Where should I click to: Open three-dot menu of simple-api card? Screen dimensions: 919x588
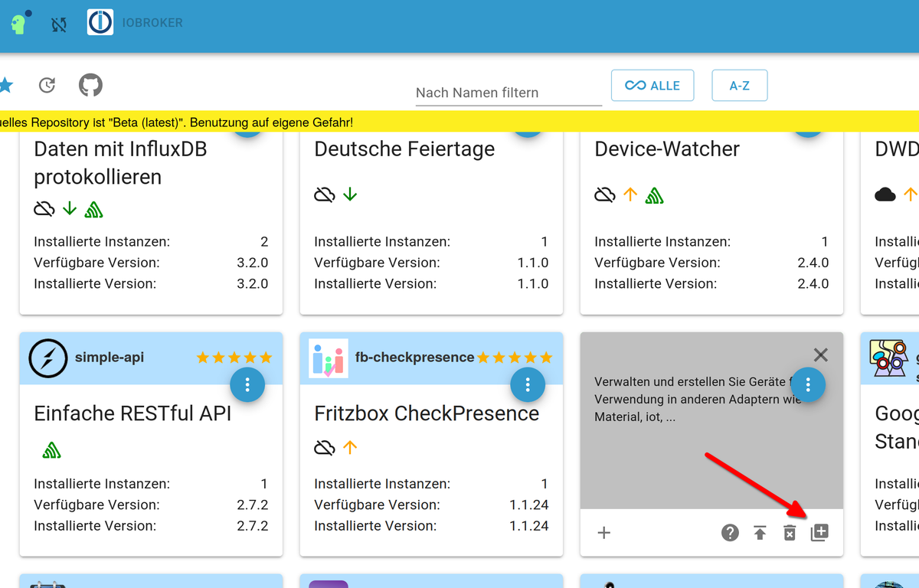tap(247, 385)
